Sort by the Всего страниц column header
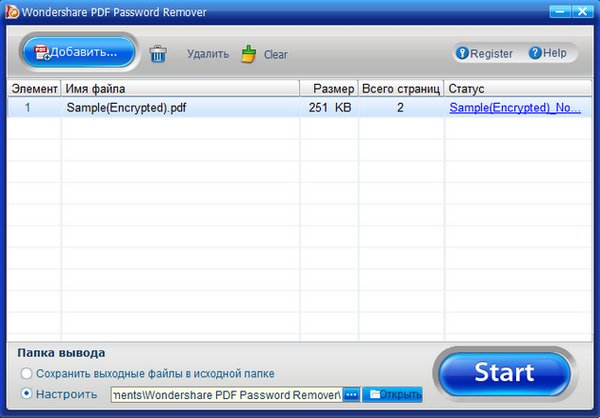This screenshot has width=600, height=418. (x=401, y=88)
